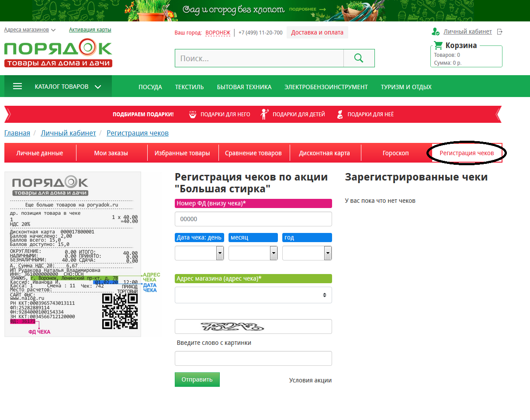Click the У вас пока что нет чеков text

coord(380,201)
